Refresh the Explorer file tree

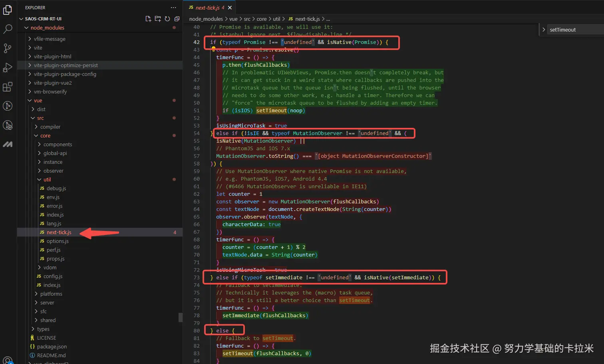click(x=167, y=19)
